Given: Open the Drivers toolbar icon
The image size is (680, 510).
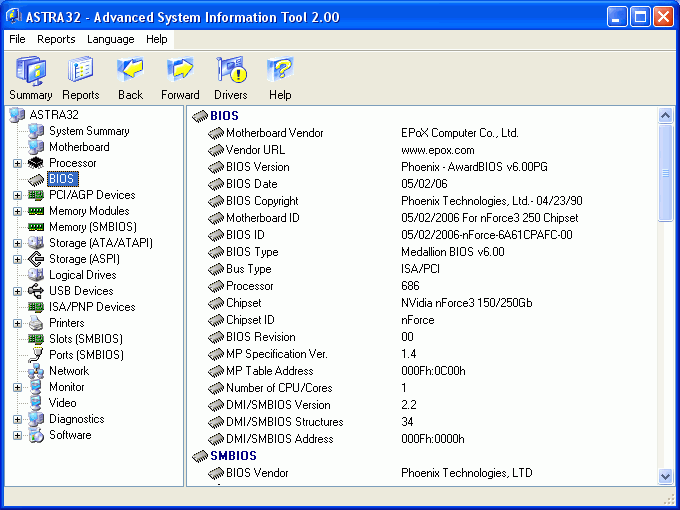Looking at the screenshot, I should click(x=231, y=69).
